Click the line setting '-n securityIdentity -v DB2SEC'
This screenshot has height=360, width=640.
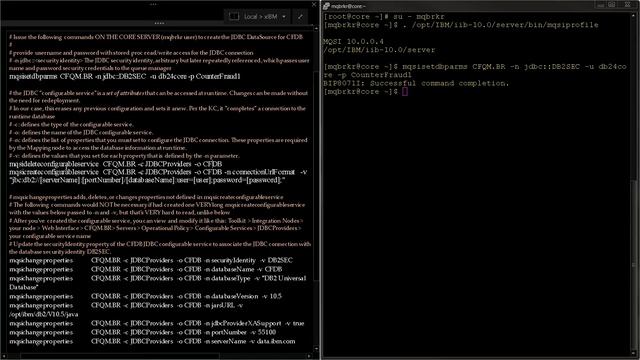[x=151, y=260]
